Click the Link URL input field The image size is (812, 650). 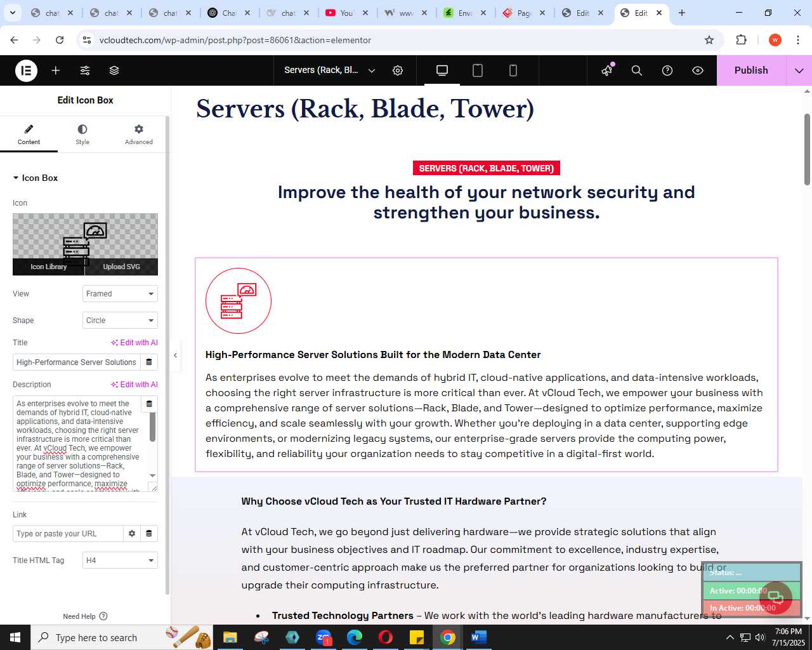click(68, 534)
